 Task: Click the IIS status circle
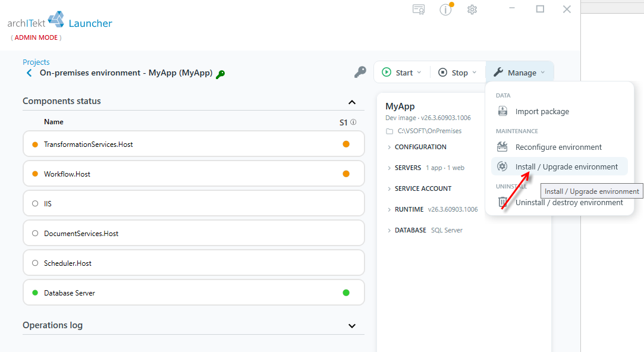(35, 204)
